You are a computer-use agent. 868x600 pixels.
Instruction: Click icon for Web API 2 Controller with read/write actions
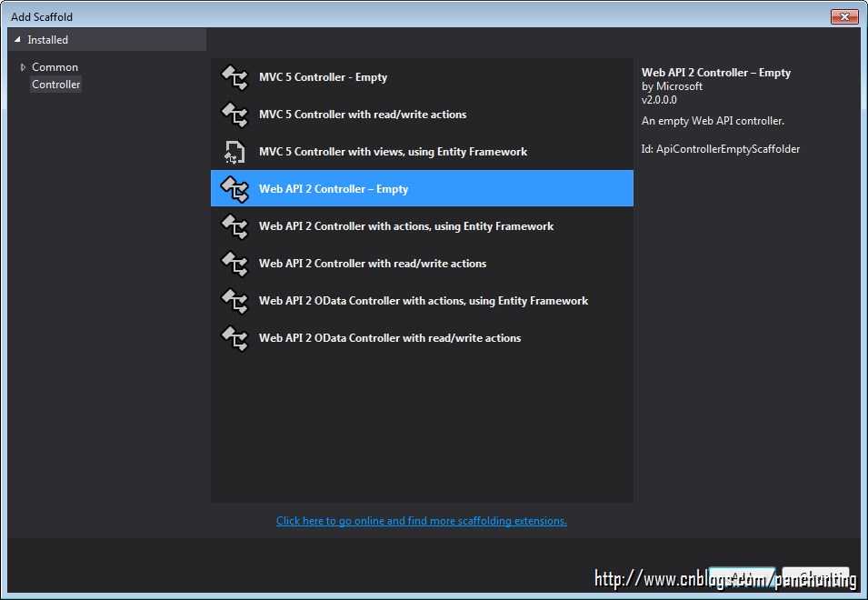(x=234, y=264)
